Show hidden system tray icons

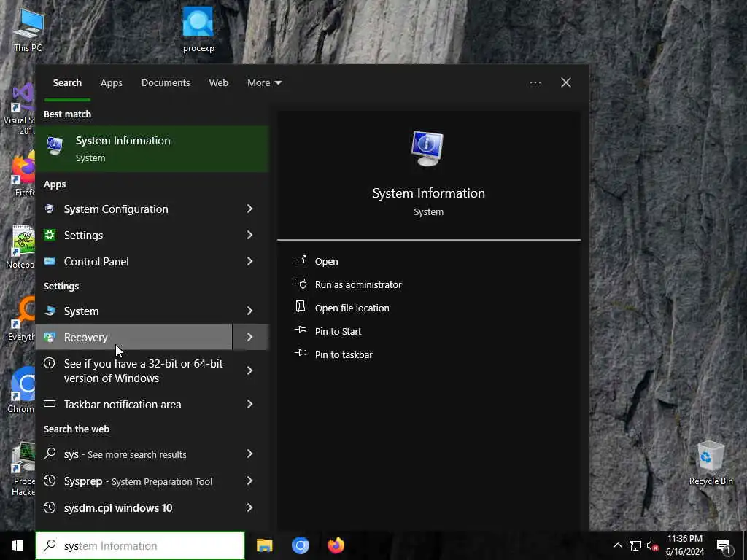click(x=617, y=545)
